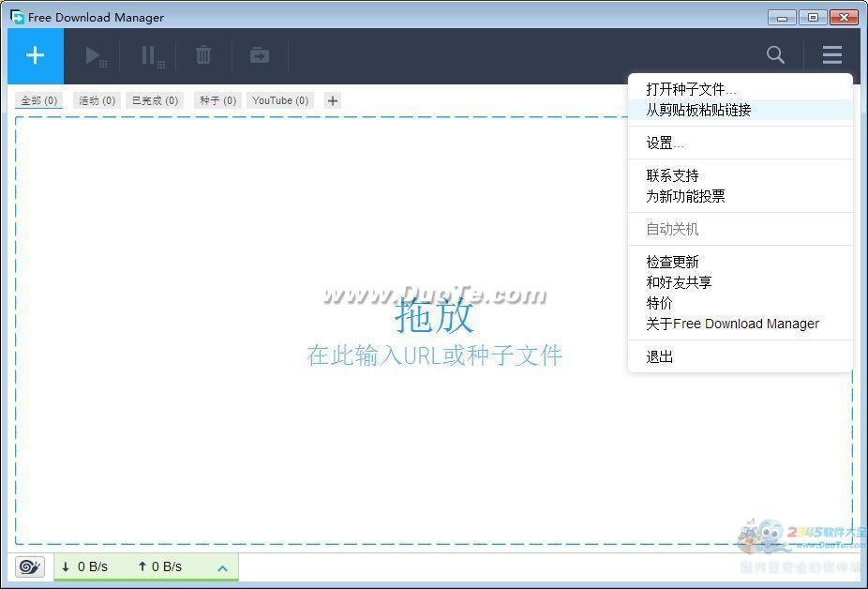Image resolution: width=868 pixels, height=589 pixels.
Task: Add a new tag with plus tab
Action: tap(333, 100)
